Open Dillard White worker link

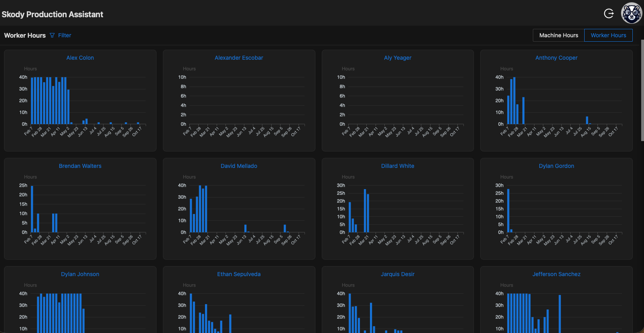[x=398, y=166]
